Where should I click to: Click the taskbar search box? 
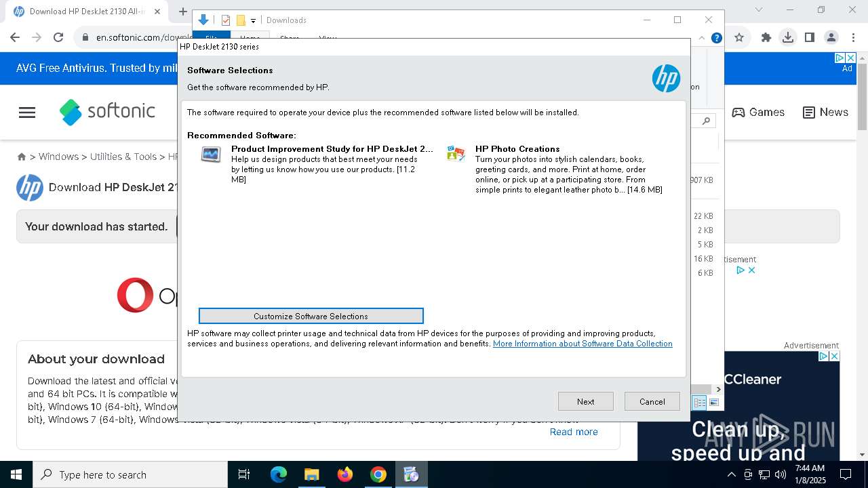[130, 474]
